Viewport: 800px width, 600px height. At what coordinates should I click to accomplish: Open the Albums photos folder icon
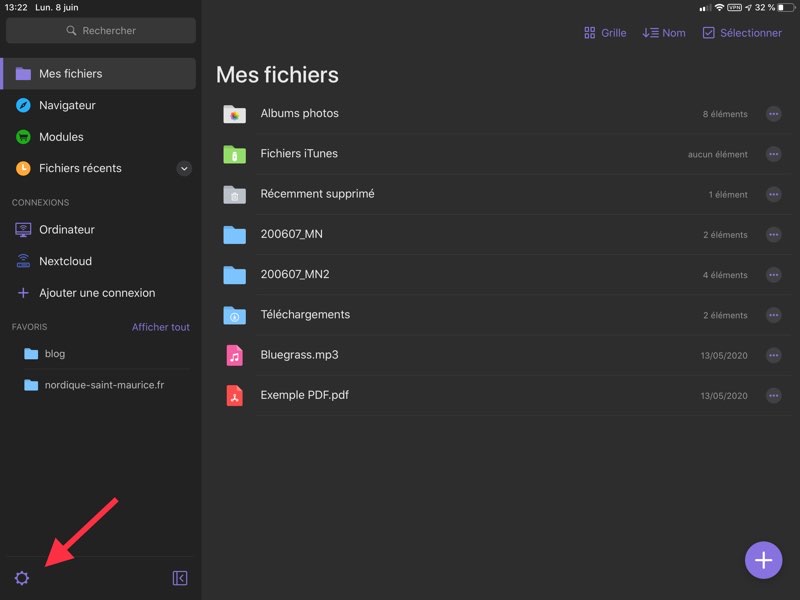[234, 114]
